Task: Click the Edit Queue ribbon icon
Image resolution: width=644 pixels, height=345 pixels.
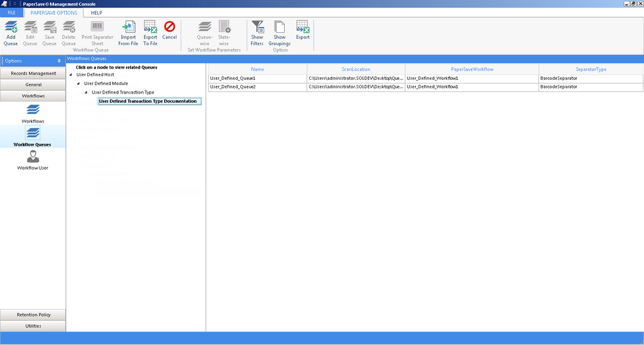Action: click(x=30, y=27)
